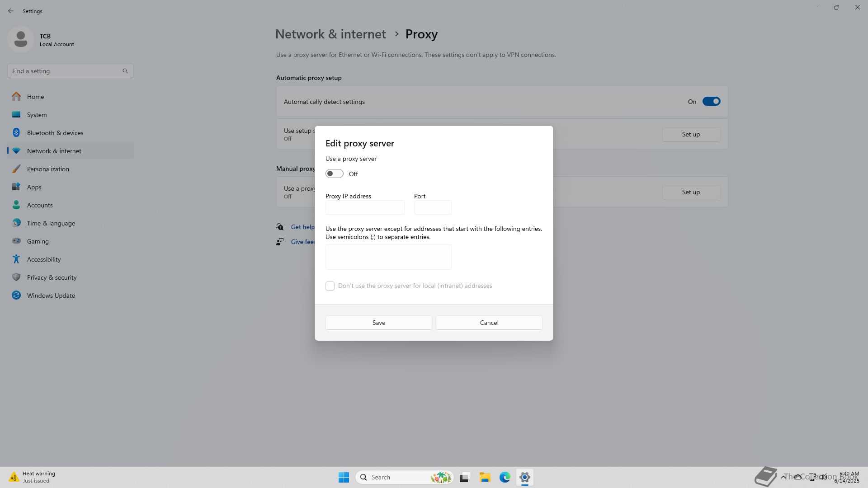Turn on Use a proxy server toggle
868x488 pixels.
pyautogui.click(x=335, y=174)
